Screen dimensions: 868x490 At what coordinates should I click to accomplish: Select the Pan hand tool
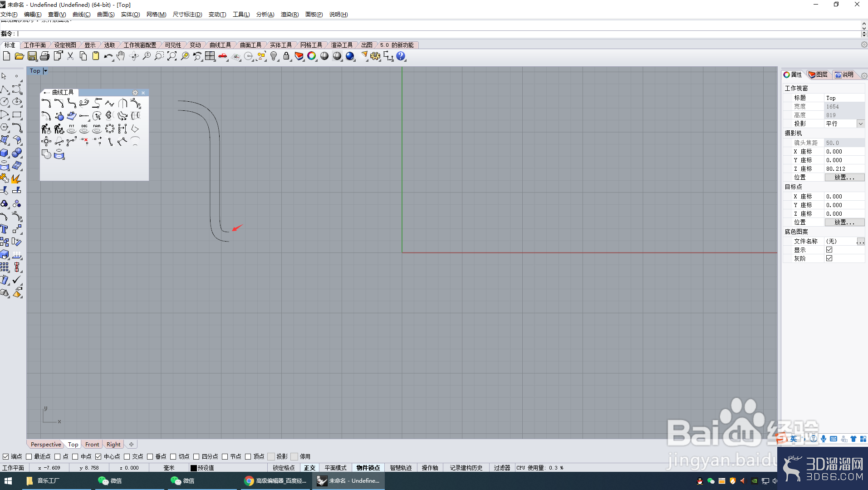(121, 56)
